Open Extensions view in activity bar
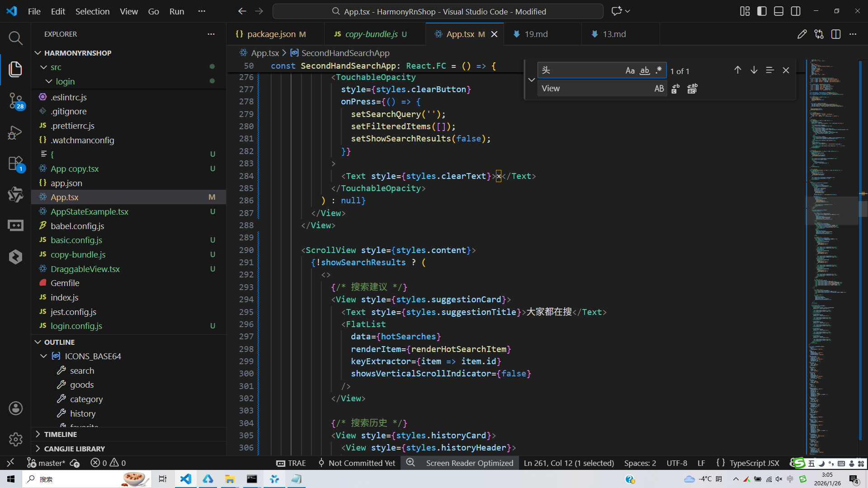868x488 pixels. pos(15,164)
